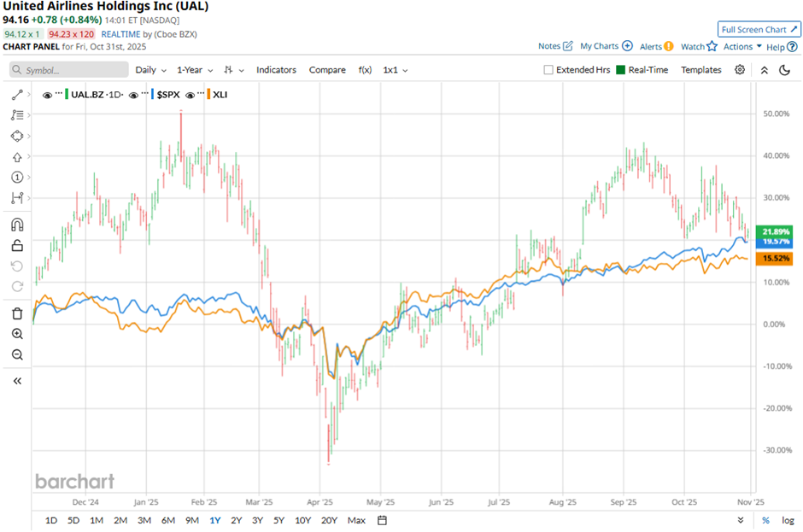Image resolution: width=803 pixels, height=532 pixels.
Task: Open the Templates menu
Action: pos(700,70)
